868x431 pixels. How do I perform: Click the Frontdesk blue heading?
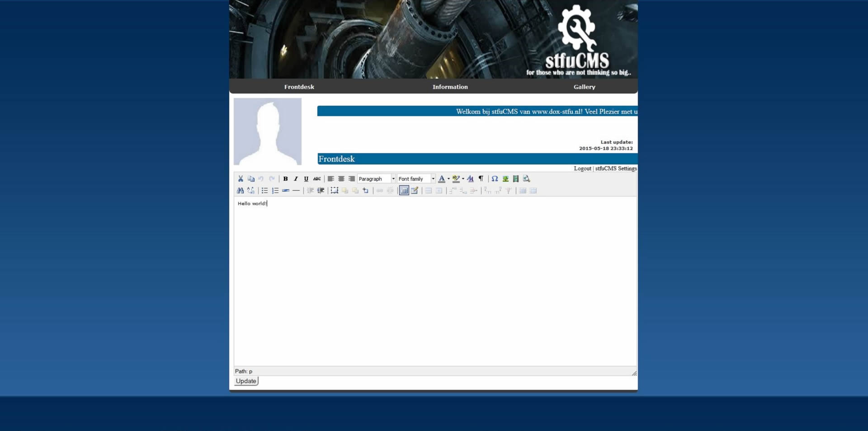(337, 159)
